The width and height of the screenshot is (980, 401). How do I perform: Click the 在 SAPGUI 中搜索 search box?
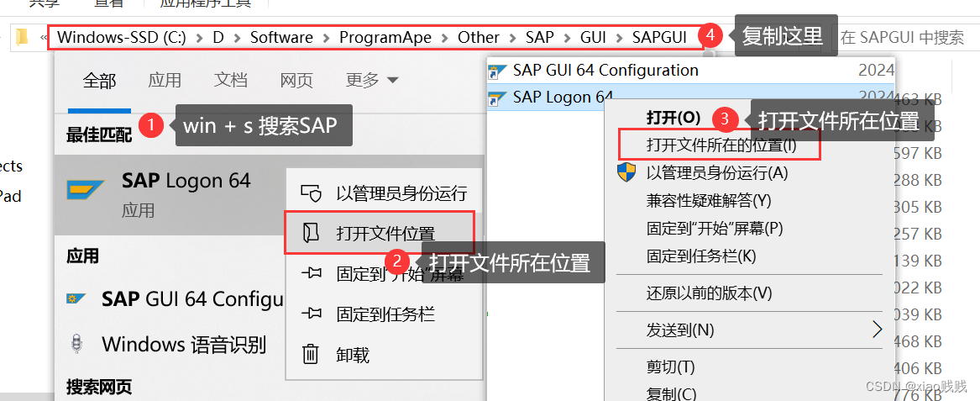click(907, 38)
